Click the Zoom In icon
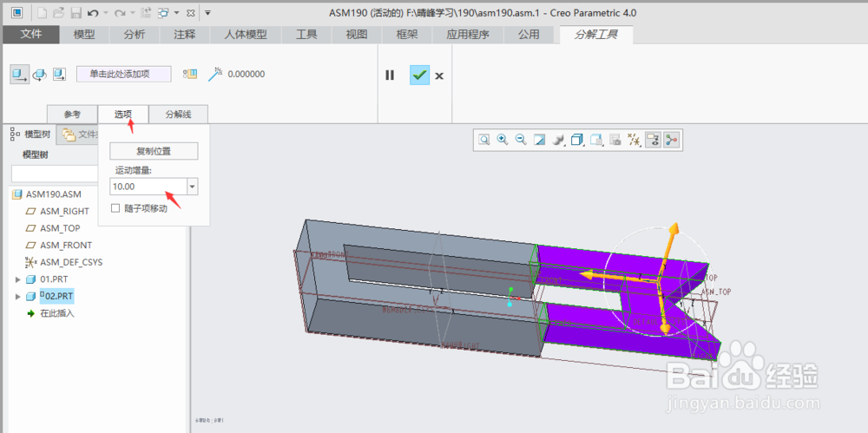The image size is (868, 433). point(503,140)
